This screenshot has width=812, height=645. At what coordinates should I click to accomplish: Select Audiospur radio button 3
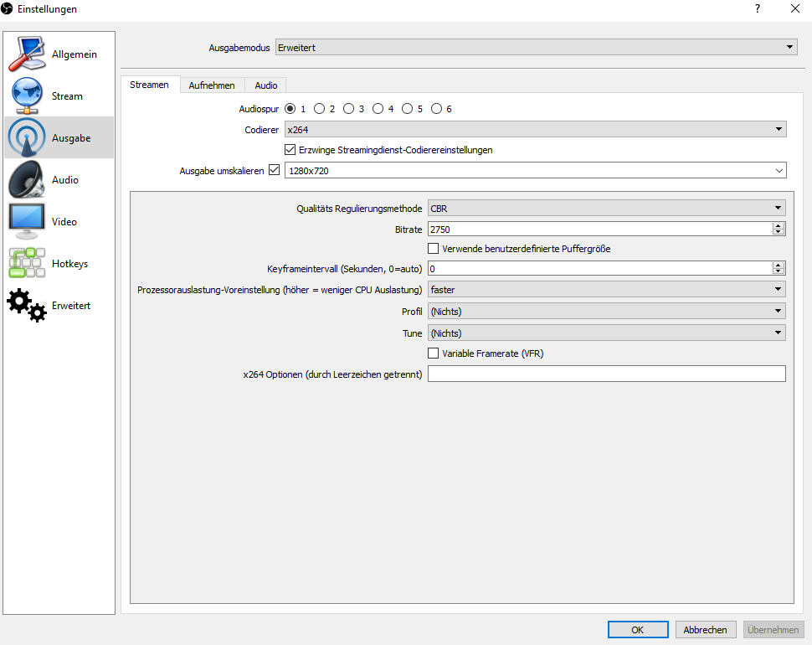(348, 109)
